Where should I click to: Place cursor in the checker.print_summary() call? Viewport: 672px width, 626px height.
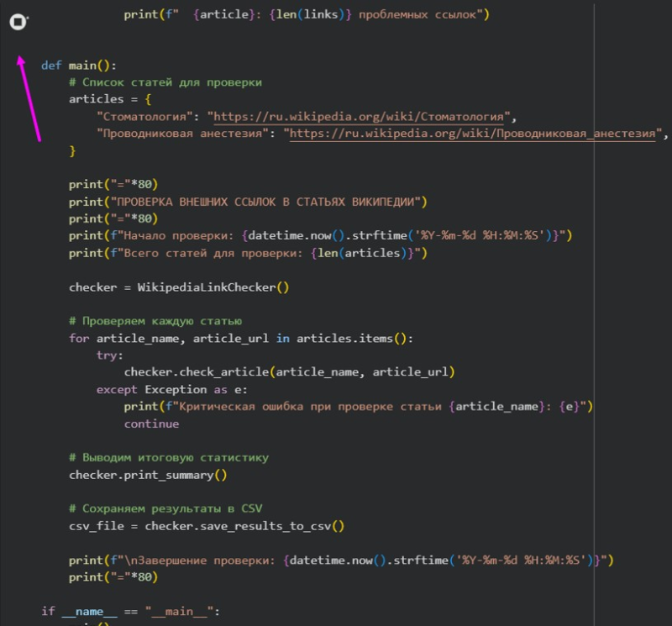[x=148, y=475]
